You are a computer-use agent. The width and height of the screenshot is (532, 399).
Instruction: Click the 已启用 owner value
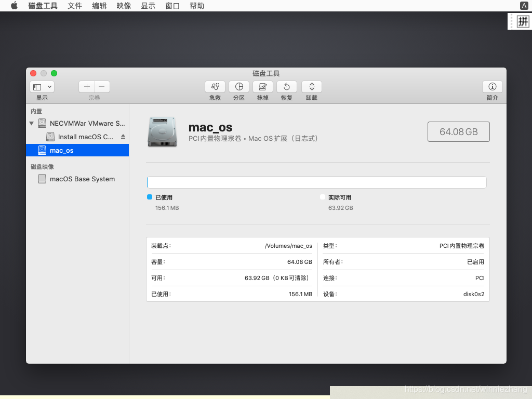[476, 262]
